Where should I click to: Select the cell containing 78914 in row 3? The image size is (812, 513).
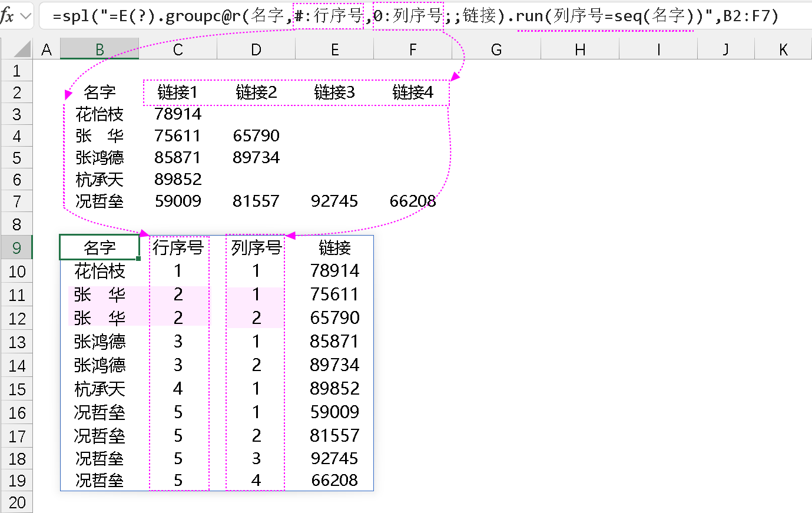(x=178, y=114)
